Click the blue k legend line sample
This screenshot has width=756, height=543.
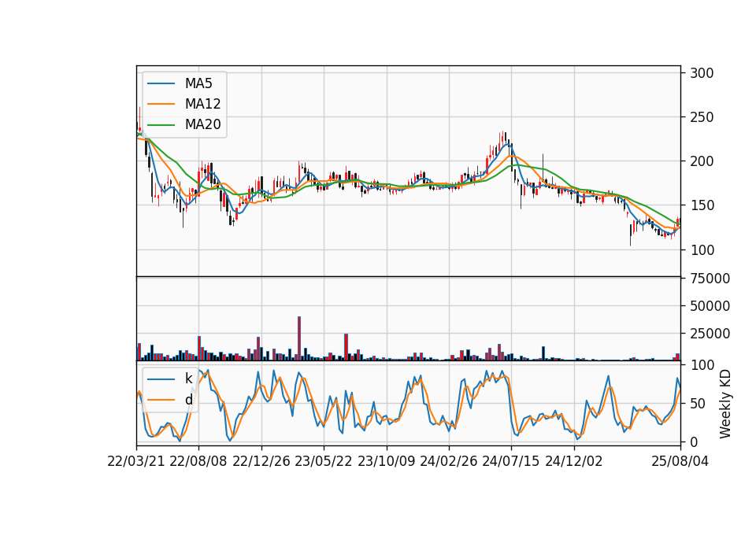pyautogui.click(x=161, y=379)
